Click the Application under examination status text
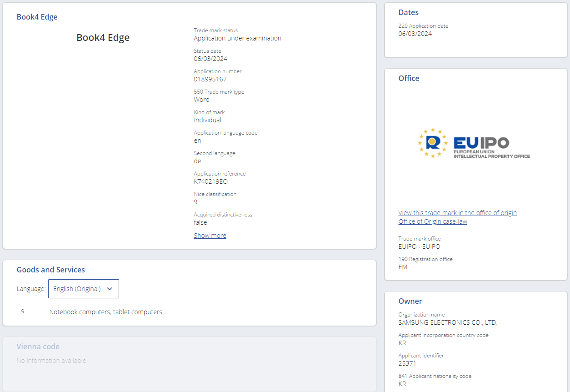 237,38
